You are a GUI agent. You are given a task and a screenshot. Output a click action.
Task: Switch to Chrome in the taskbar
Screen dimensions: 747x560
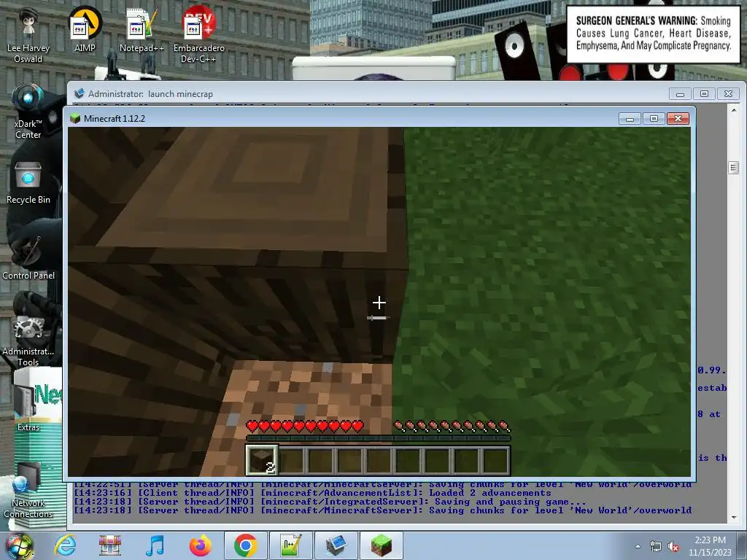[x=245, y=545]
